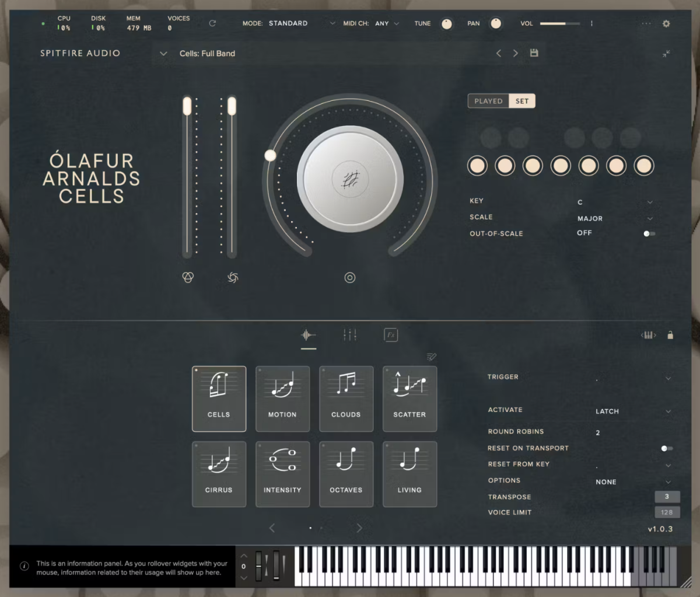This screenshot has height=597, width=700.
Task: Open the Scale dropdown
Action: click(x=615, y=218)
